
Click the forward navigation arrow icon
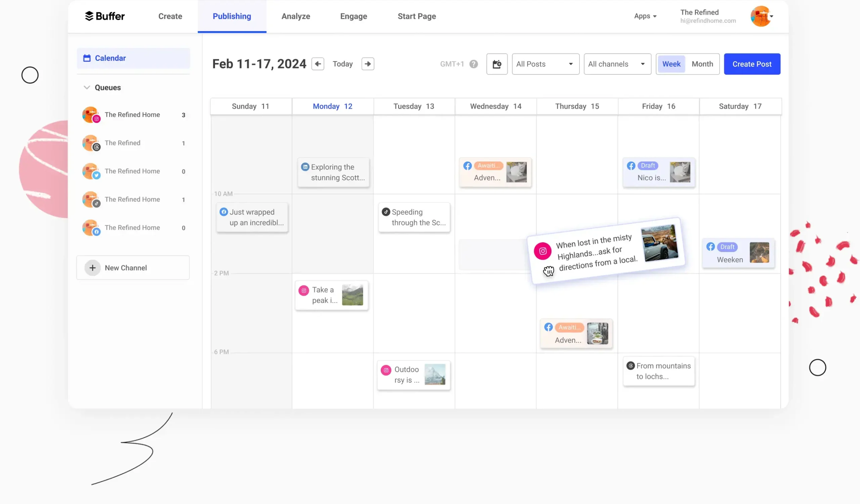point(368,63)
